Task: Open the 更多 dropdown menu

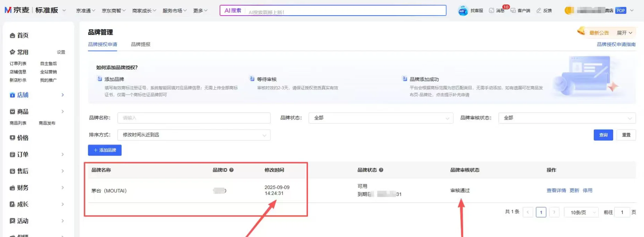Action: tap(200, 11)
